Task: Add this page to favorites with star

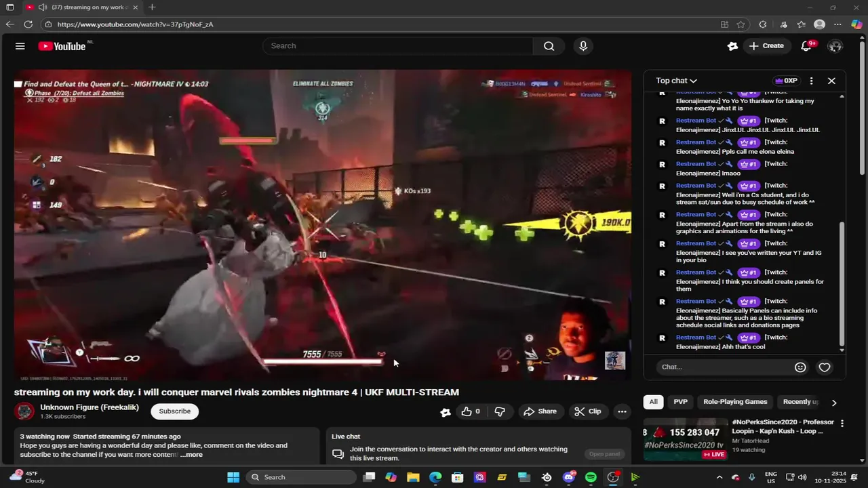Action: click(741, 24)
